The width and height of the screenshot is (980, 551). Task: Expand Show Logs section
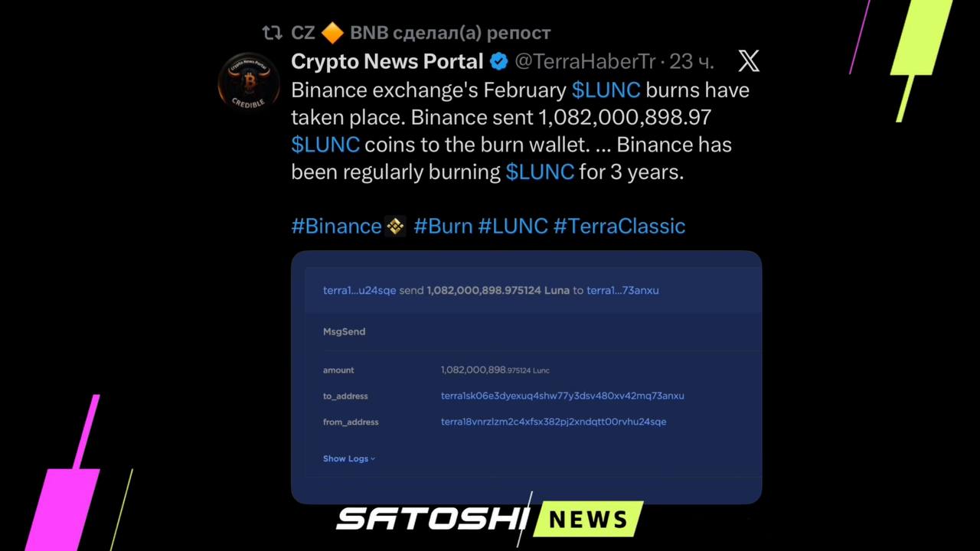(x=348, y=458)
